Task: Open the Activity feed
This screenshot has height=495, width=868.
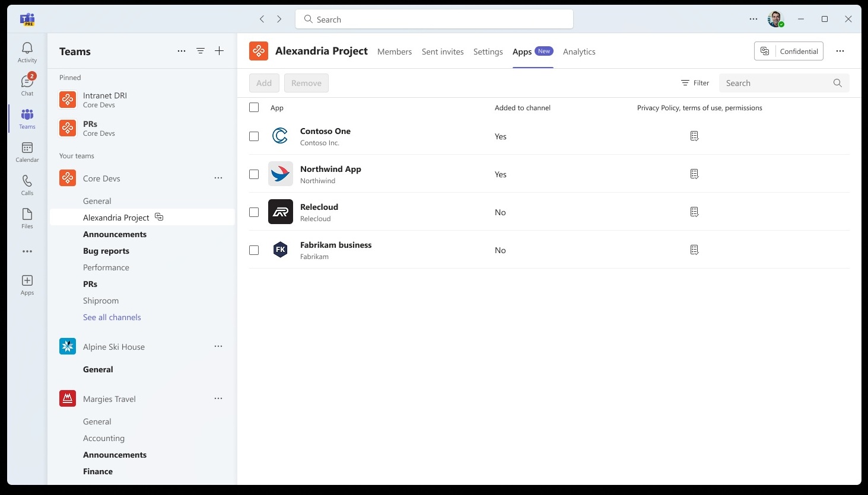Action: (27, 52)
